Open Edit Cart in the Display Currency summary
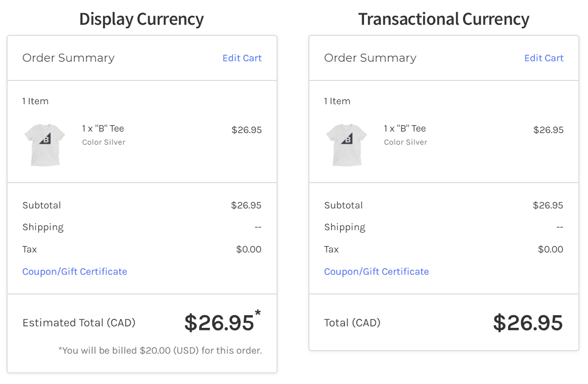588x384 pixels. [x=242, y=58]
